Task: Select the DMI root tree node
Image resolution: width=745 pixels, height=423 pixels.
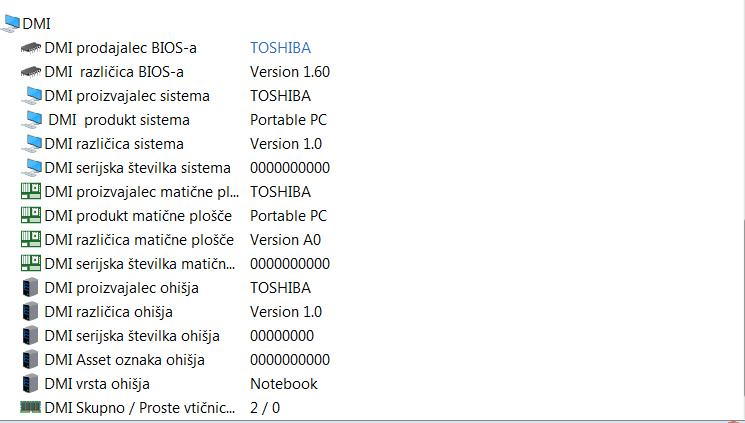Action: click(36, 24)
